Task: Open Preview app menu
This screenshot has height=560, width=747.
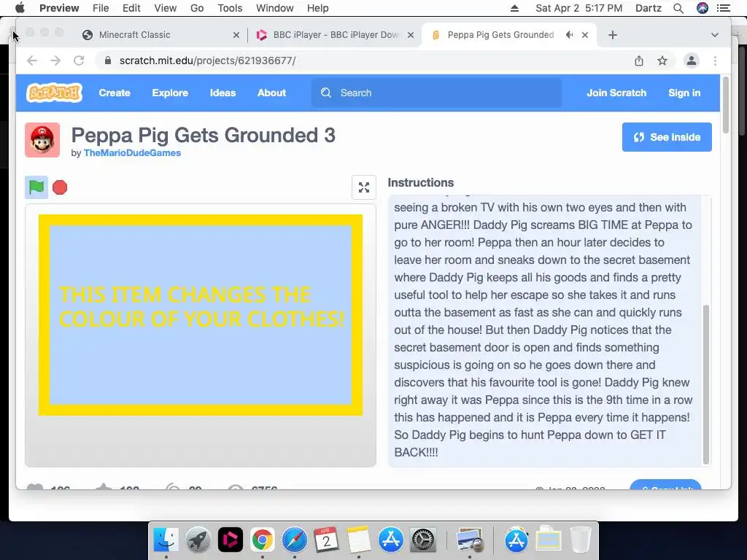Action: (59, 8)
